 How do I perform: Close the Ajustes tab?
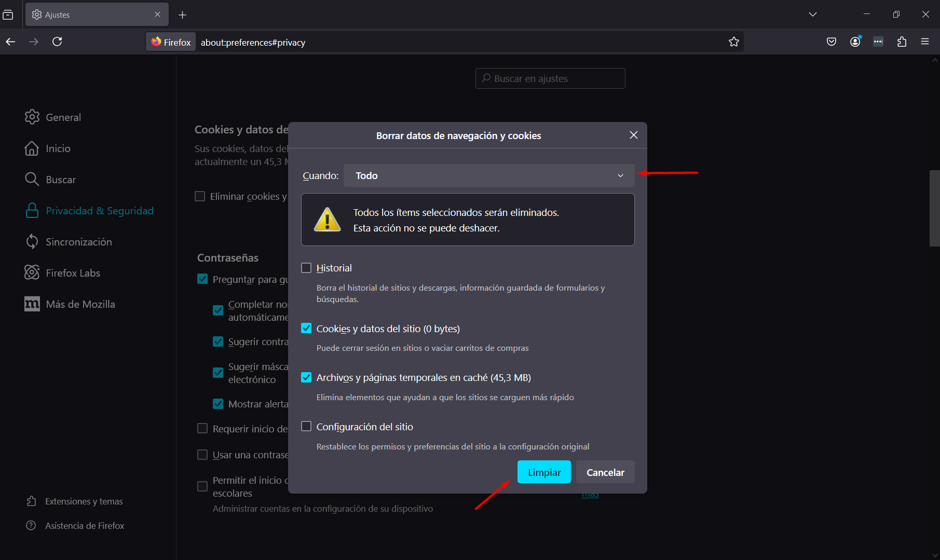tap(157, 15)
